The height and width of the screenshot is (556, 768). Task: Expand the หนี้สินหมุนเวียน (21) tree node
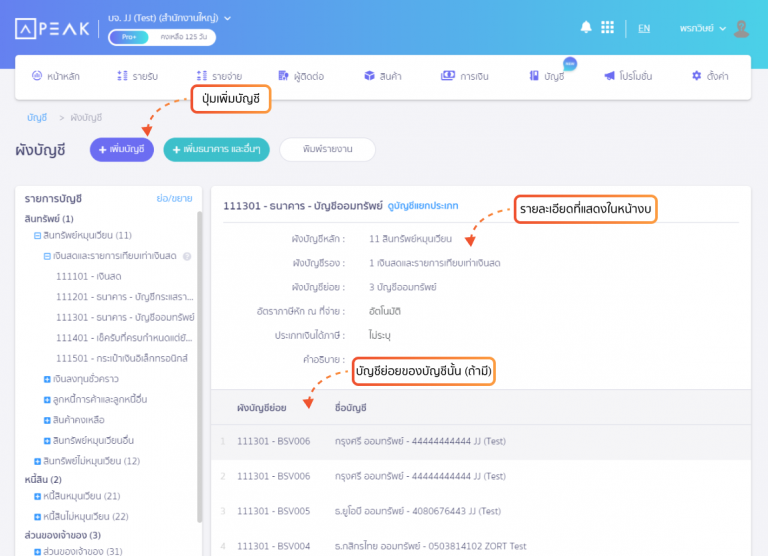tap(37, 496)
